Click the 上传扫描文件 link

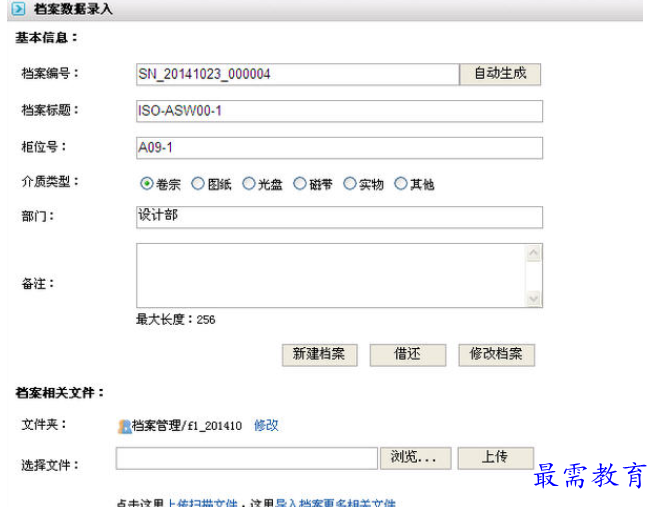pyautogui.click(x=202, y=503)
